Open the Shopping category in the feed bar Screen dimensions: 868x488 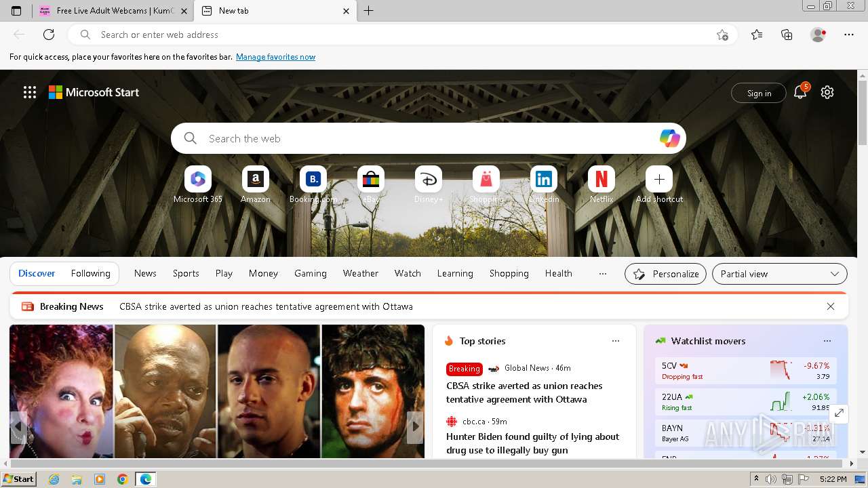(509, 274)
